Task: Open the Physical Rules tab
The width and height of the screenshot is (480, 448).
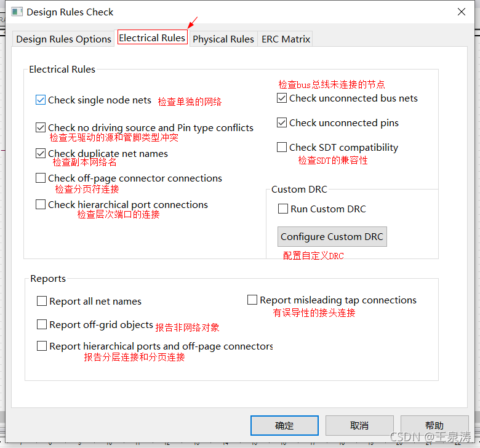Action: [x=223, y=39]
